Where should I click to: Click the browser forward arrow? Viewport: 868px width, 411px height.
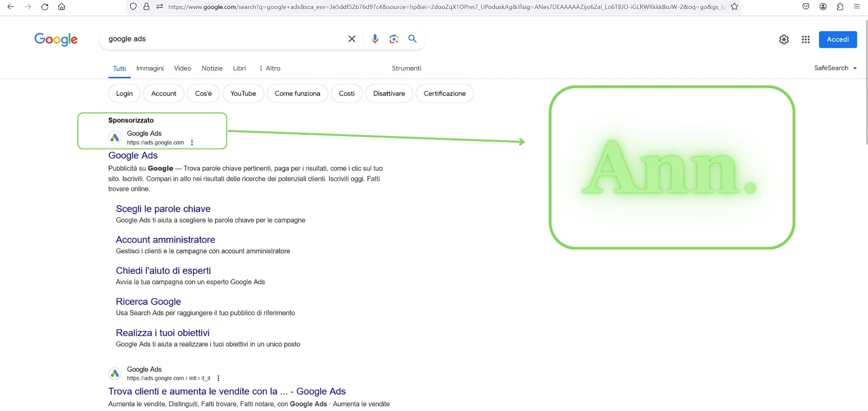[28, 7]
